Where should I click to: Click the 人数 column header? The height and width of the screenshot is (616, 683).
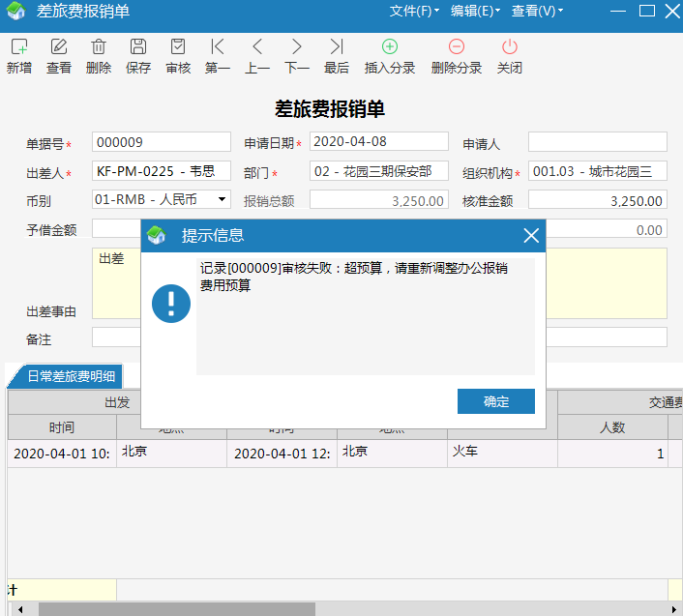[x=612, y=427]
